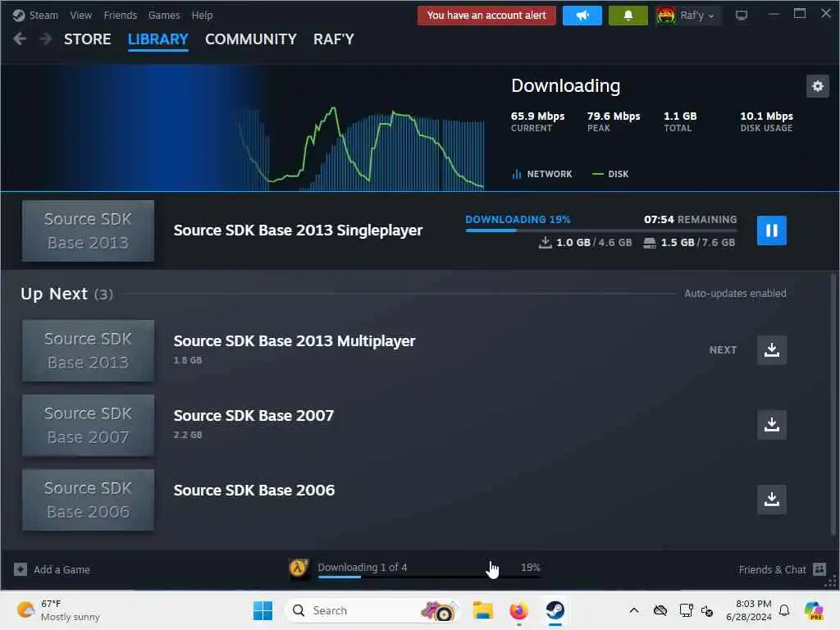Image resolution: width=840 pixels, height=630 pixels.
Task: Open Friends & Chat
Action: [x=772, y=570]
